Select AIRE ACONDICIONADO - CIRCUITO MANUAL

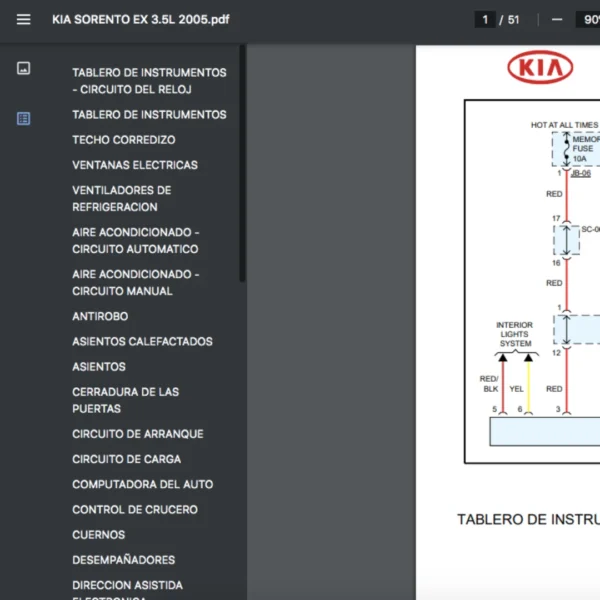(x=135, y=282)
